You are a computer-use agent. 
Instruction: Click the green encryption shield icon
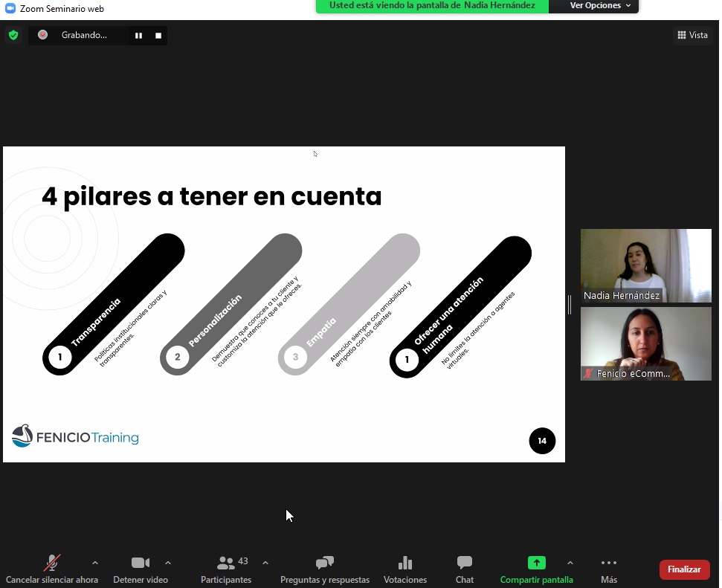click(13, 35)
